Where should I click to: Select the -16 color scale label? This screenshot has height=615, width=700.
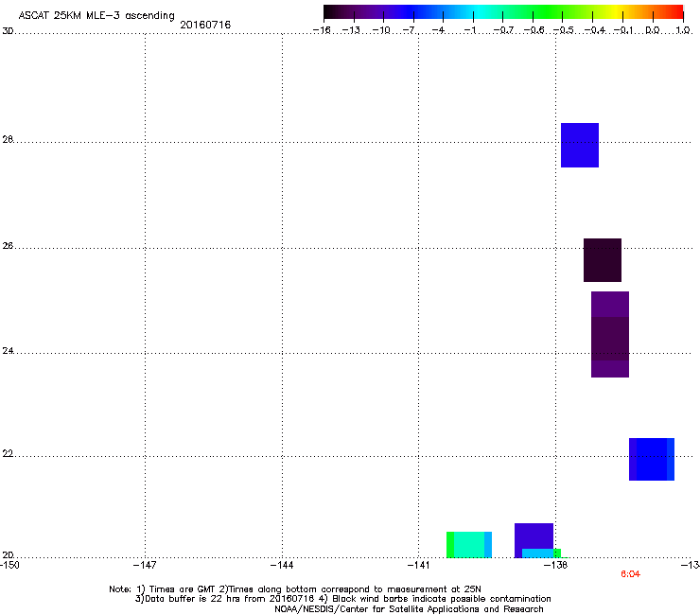pyautogui.click(x=322, y=30)
